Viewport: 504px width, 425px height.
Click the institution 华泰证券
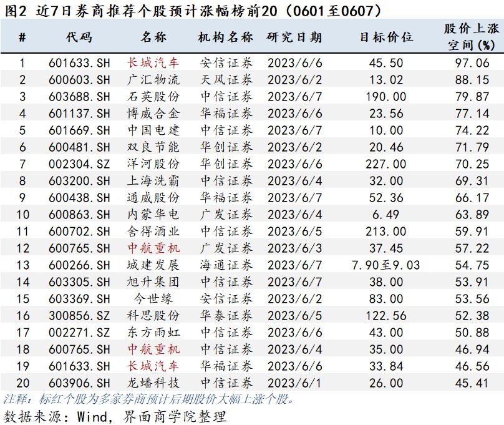pyautogui.click(x=226, y=316)
